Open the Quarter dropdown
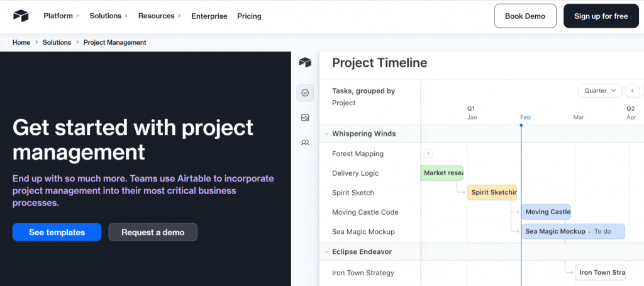Viewport: 644px width, 286px height. (x=599, y=91)
